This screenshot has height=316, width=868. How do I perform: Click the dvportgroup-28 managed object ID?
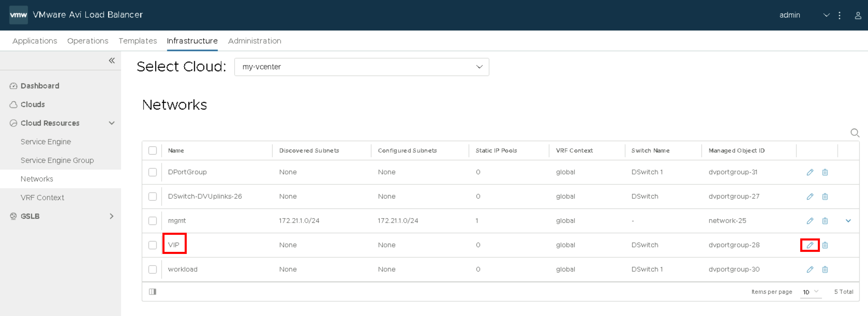pyautogui.click(x=734, y=245)
